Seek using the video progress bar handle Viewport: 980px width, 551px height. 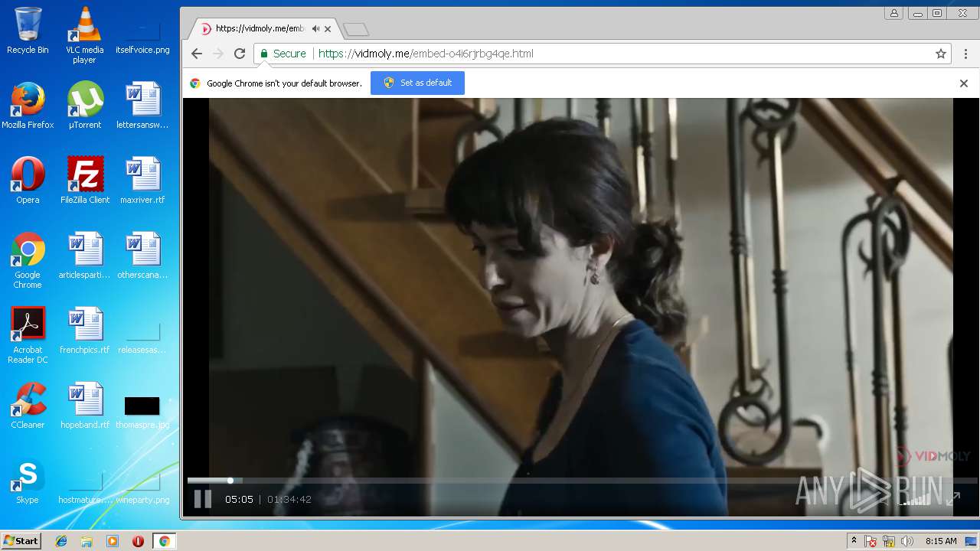click(230, 481)
